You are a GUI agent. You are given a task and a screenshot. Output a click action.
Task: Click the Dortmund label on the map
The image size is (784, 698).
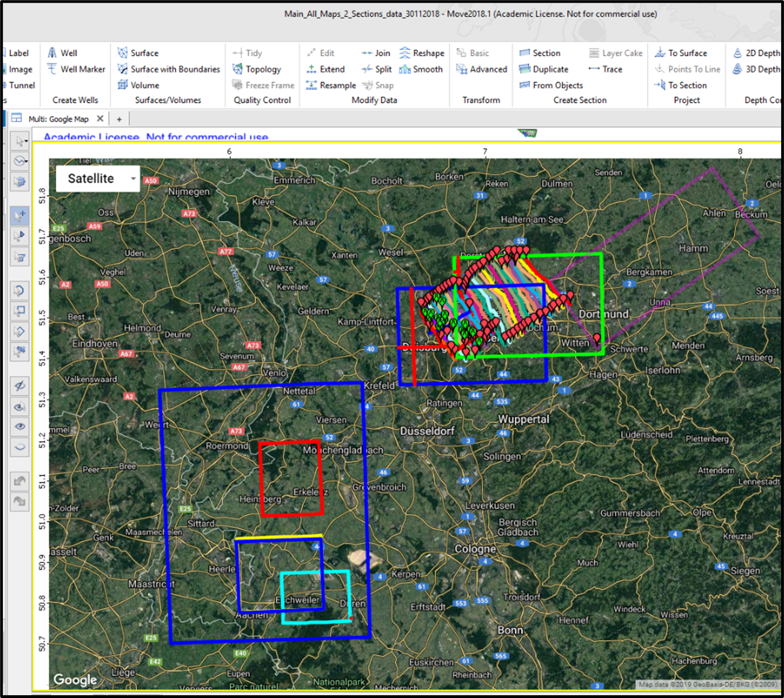603,314
